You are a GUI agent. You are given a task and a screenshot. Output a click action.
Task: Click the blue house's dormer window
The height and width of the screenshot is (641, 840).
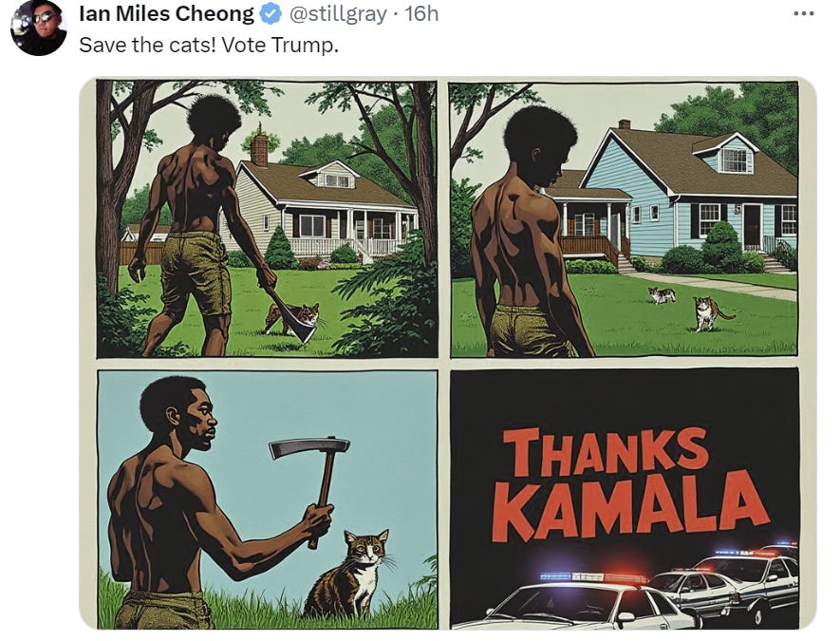[734, 160]
